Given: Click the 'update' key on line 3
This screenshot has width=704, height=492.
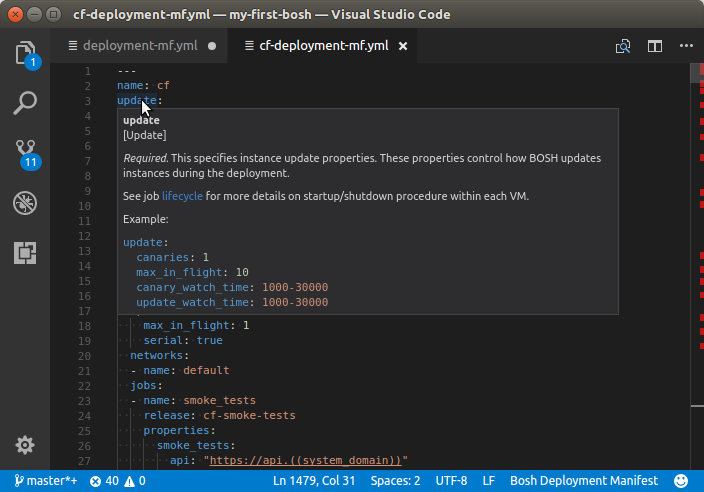Looking at the screenshot, I should pos(136,100).
